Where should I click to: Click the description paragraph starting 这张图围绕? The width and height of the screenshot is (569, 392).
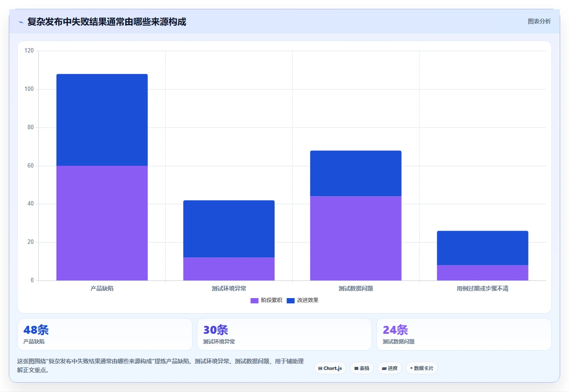[x=160, y=366]
